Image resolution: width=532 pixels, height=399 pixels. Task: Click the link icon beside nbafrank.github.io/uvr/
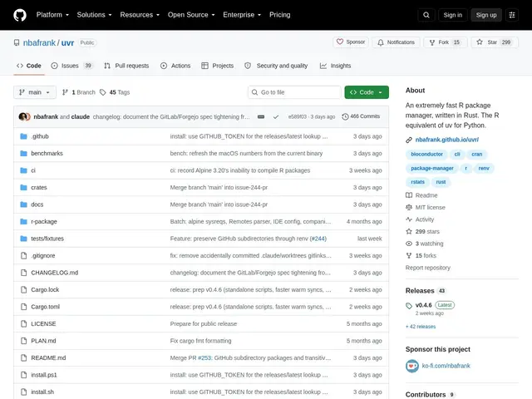pos(409,140)
